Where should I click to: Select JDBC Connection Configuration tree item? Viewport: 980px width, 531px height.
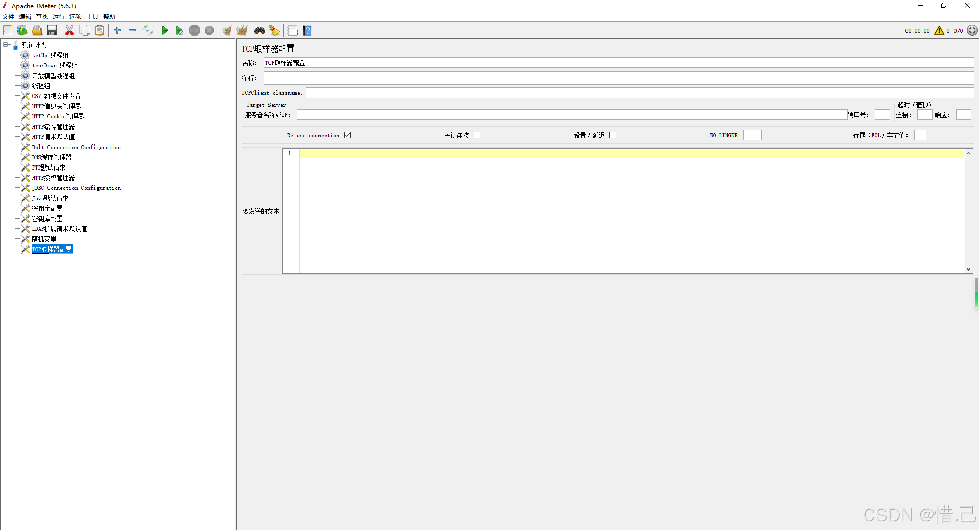coord(77,188)
